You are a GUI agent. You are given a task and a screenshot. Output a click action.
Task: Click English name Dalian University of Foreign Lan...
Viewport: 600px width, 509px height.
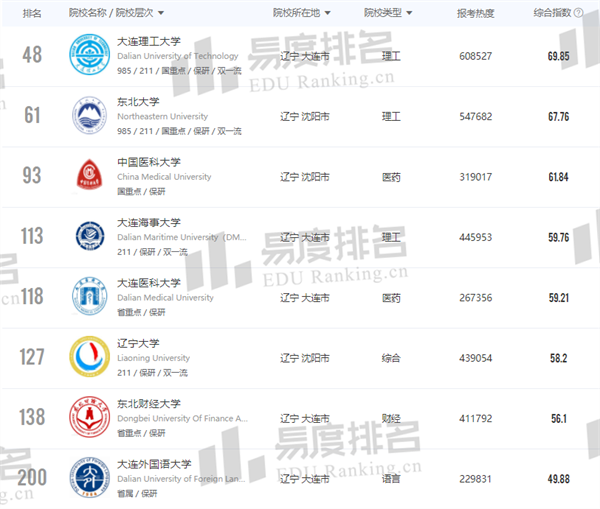tap(181, 479)
